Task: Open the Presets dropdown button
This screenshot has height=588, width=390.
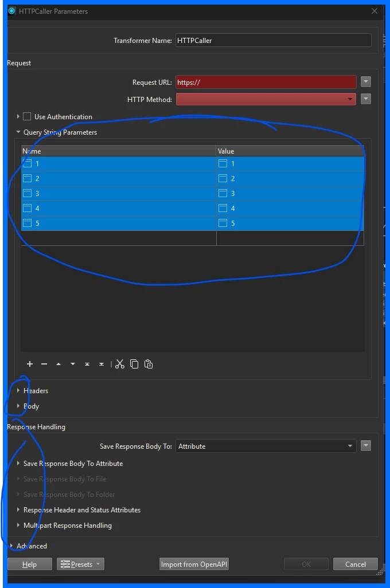Action: [80, 564]
